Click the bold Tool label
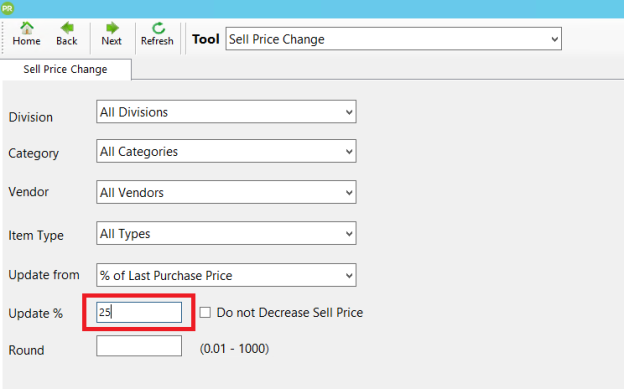The width and height of the screenshot is (624, 389). pos(206,39)
